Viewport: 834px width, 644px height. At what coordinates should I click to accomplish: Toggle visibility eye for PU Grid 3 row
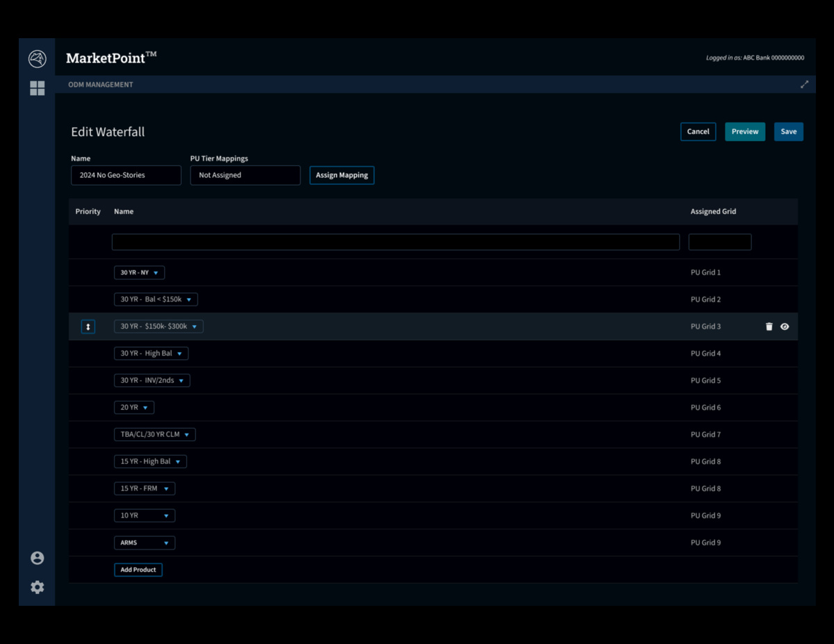coord(785,327)
